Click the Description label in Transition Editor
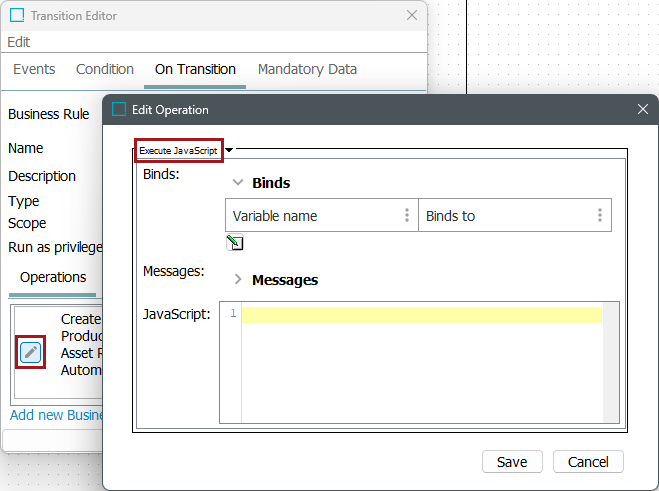Image resolution: width=659 pixels, height=491 pixels. pos(42,176)
